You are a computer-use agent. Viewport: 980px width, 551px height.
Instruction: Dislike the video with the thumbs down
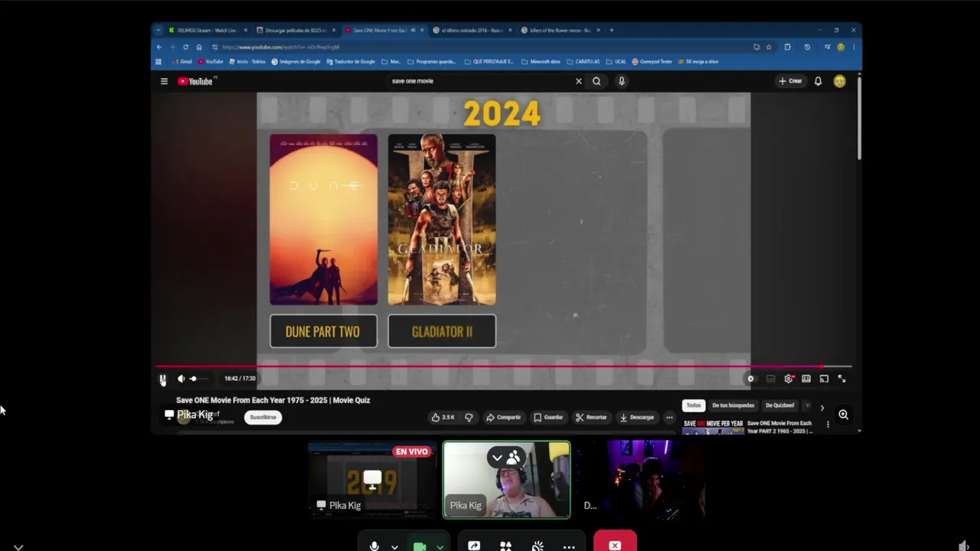click(469, 417)
